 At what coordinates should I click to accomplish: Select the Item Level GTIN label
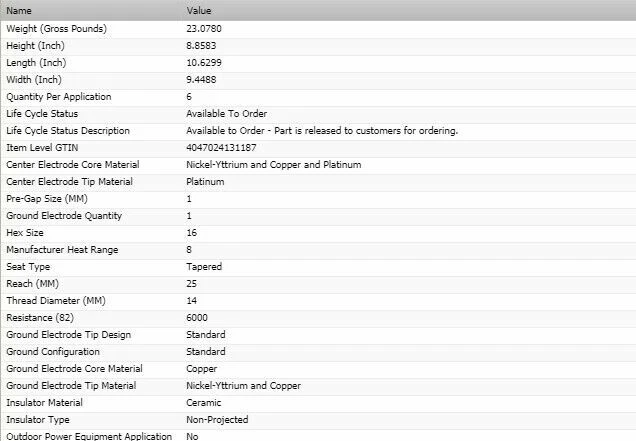pos(42,148)
